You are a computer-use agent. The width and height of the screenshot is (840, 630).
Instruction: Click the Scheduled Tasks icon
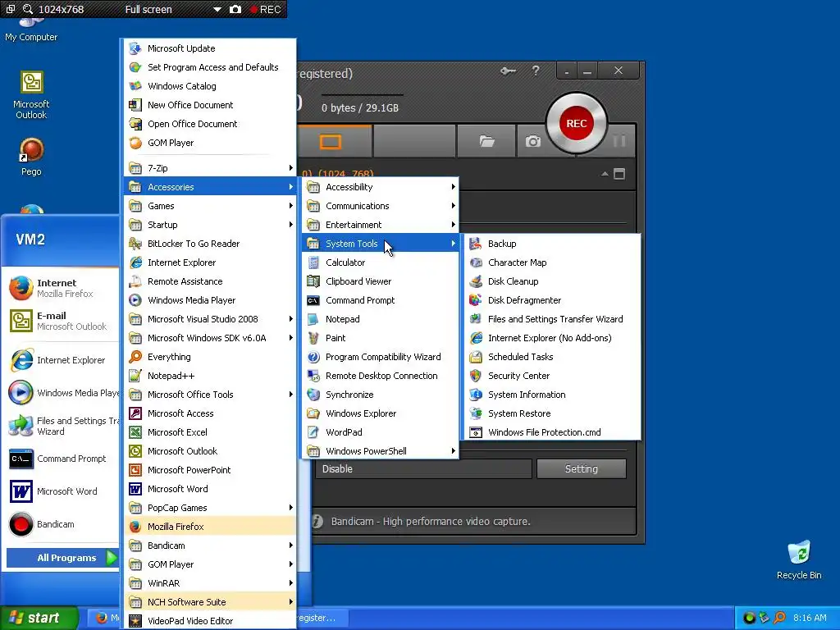click(475, 357)
